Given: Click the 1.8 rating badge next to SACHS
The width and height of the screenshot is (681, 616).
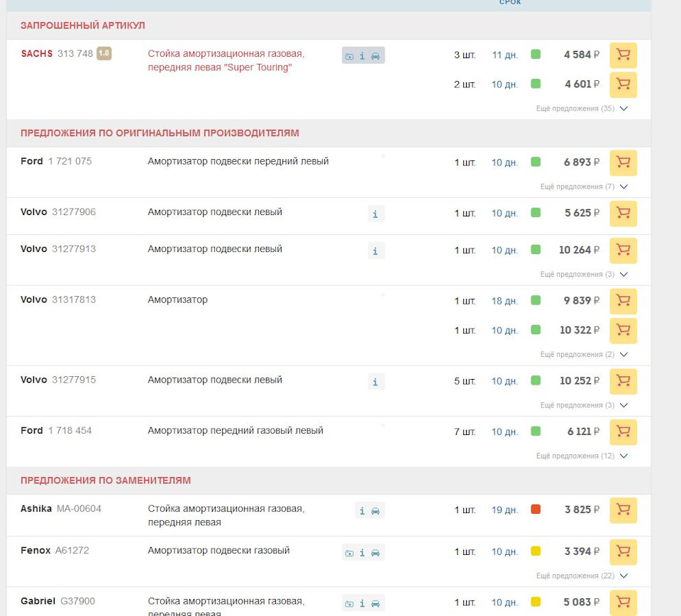Looking at the screenshot, I should click(104, 53).
